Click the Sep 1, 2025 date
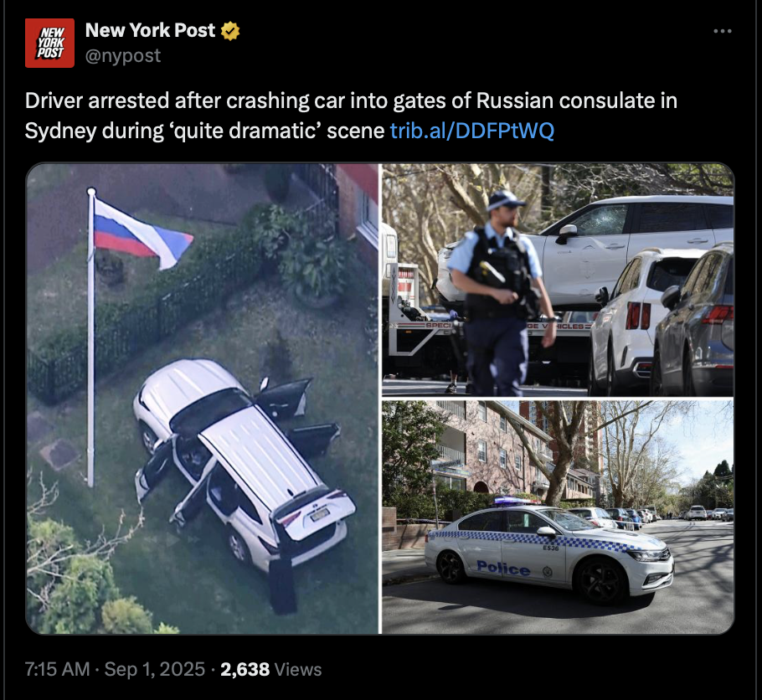762x700 pixels. [155, 669]
